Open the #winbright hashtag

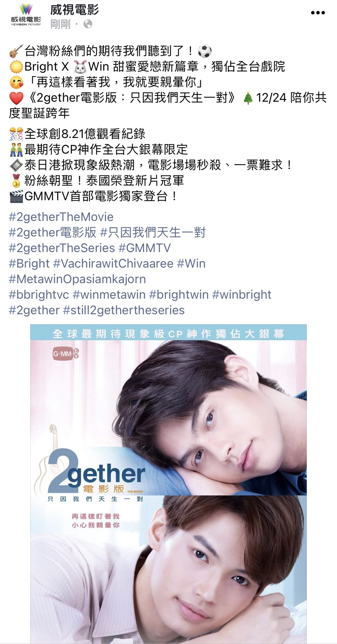point(242,294)
